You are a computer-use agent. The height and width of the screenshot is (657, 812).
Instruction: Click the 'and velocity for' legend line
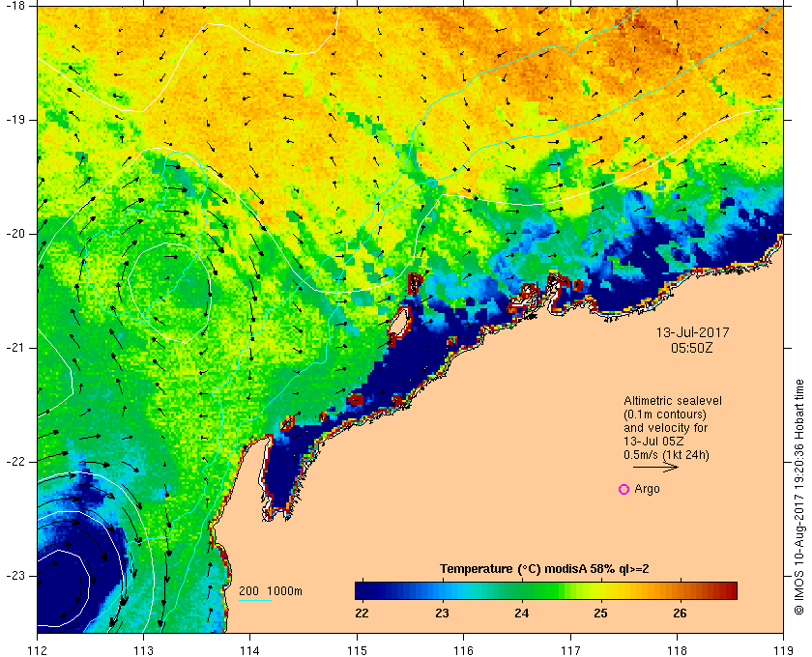(665, 428)
